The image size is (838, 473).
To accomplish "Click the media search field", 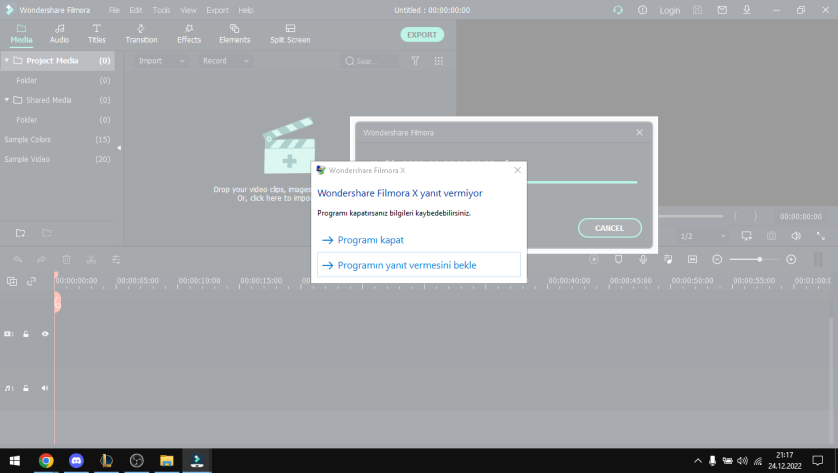I will [x=370, y=61].
